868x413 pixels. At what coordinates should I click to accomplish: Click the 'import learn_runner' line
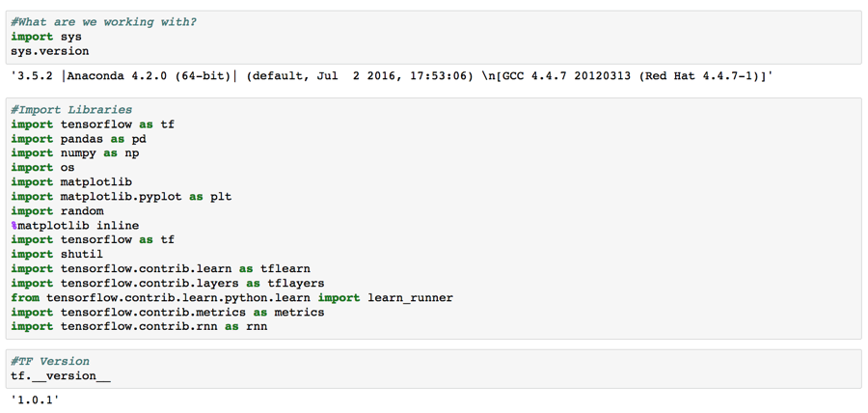click(231, 298)
